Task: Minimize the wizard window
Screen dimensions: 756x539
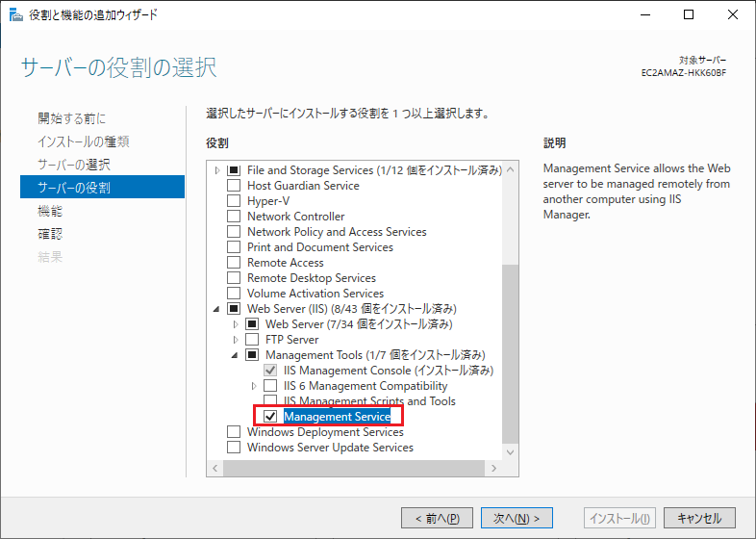Action: 645,14
